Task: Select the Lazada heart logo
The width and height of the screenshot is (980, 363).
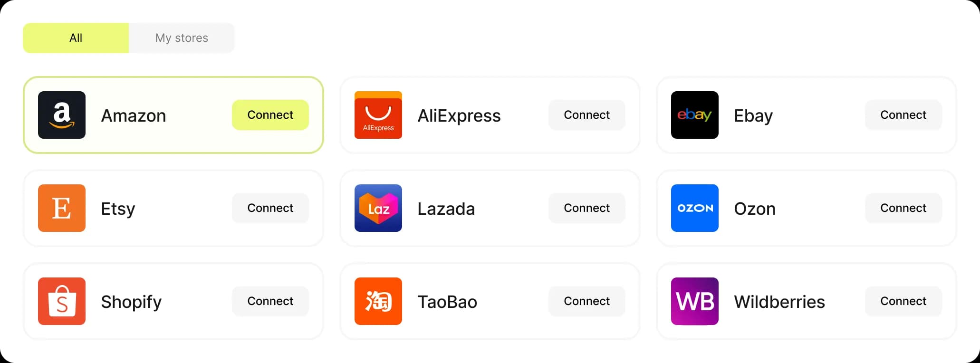Action: (378, 208)
